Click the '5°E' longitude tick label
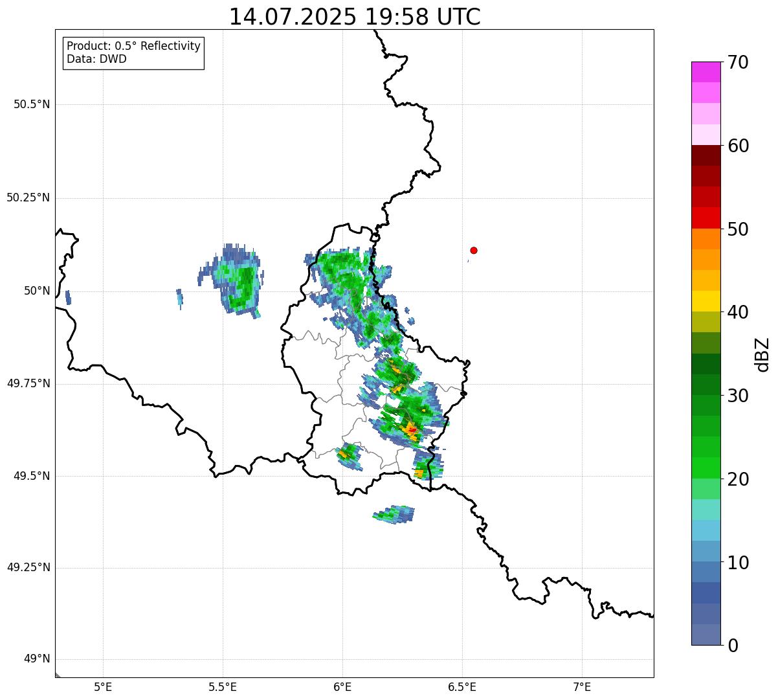Viewport: 778px width, 700px height. [103, 688]
